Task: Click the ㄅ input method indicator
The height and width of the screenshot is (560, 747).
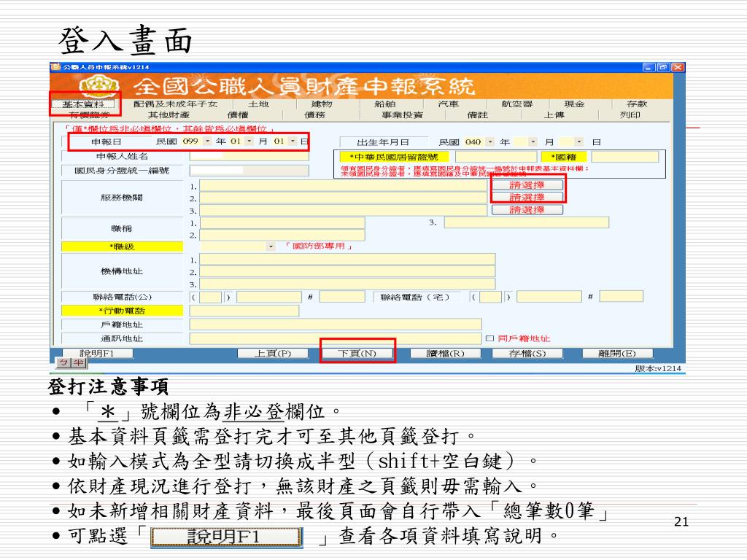Action: pyautogui.click(x=63, y=363)
